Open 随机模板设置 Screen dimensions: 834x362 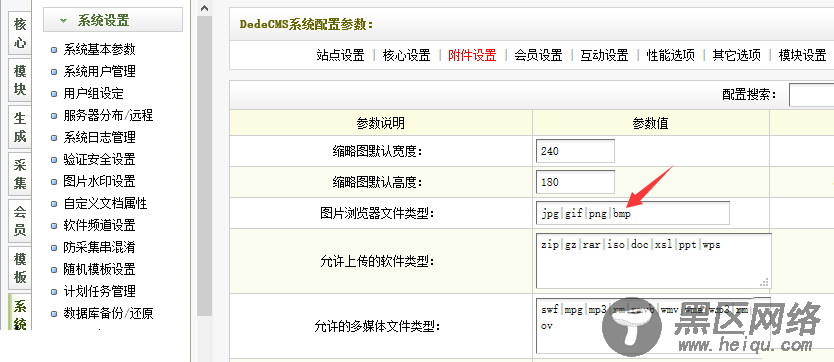pyautogui.click(x=99, y=270)
